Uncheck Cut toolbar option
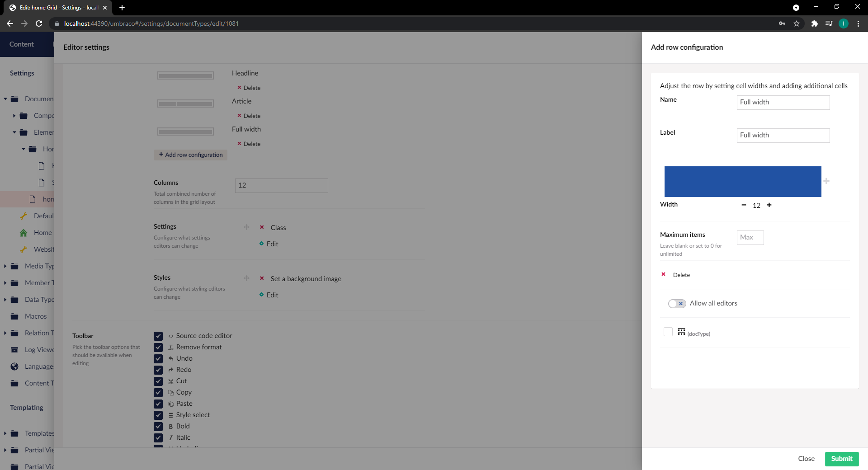 click(158, 381)
